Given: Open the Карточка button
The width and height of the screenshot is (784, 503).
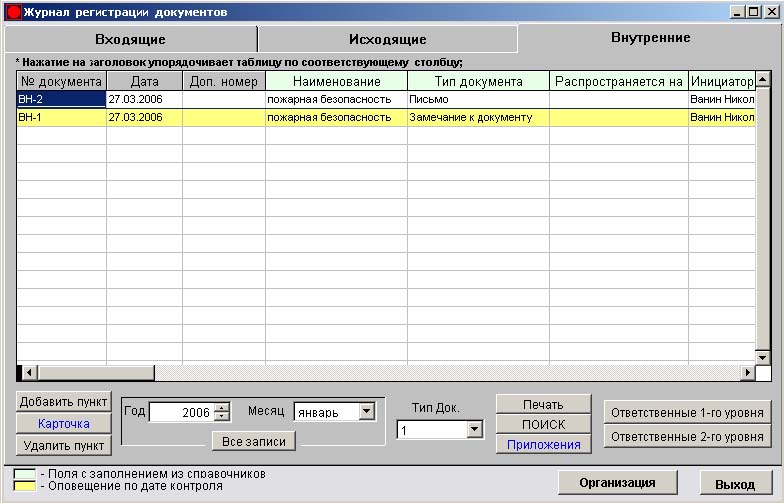Looking at the screenshot, I should [64, 423].
